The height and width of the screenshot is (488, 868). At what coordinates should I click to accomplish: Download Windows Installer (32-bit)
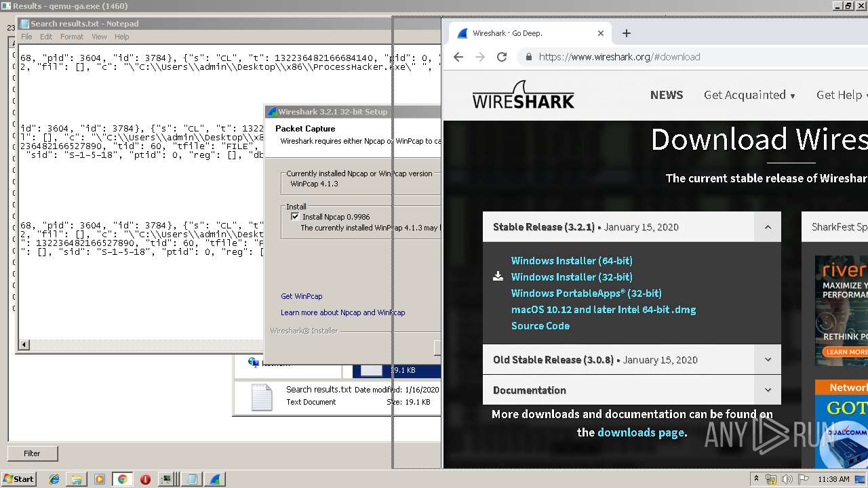coord(572,277)
